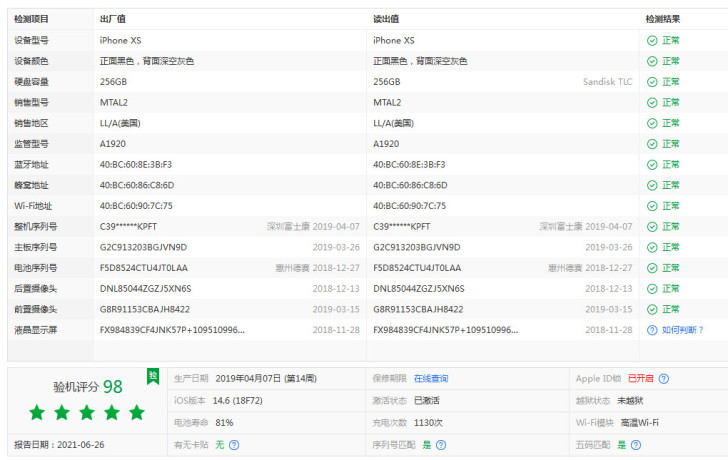
Task: Click the production date 2019年04月07日 (第14周)
Action: click(266, 378)
